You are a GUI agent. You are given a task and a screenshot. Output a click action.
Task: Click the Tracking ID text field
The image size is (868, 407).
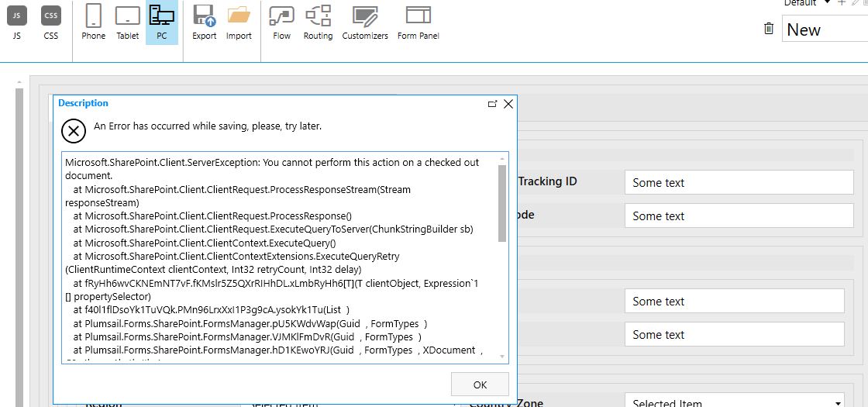pyautogui.click(x=739, y=183)
